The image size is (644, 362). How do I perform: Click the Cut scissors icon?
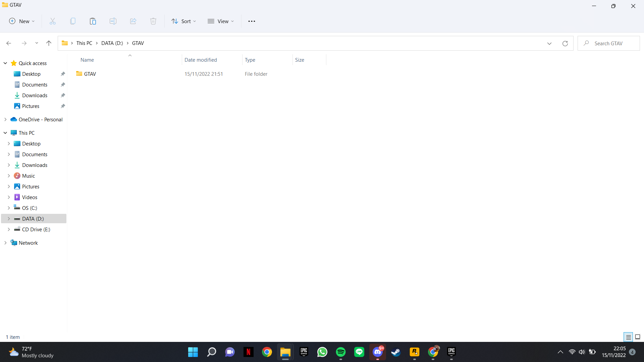53,21
